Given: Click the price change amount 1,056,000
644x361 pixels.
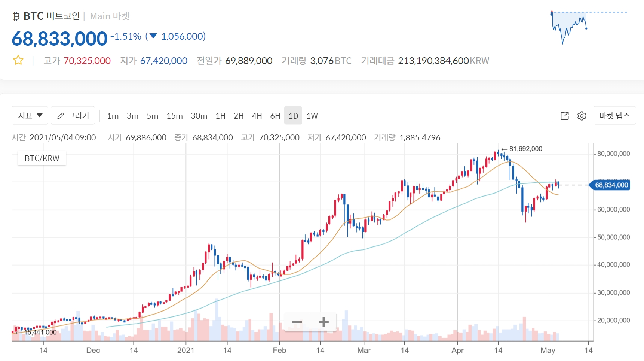Looking at the screenshot, I should (182, 36).
